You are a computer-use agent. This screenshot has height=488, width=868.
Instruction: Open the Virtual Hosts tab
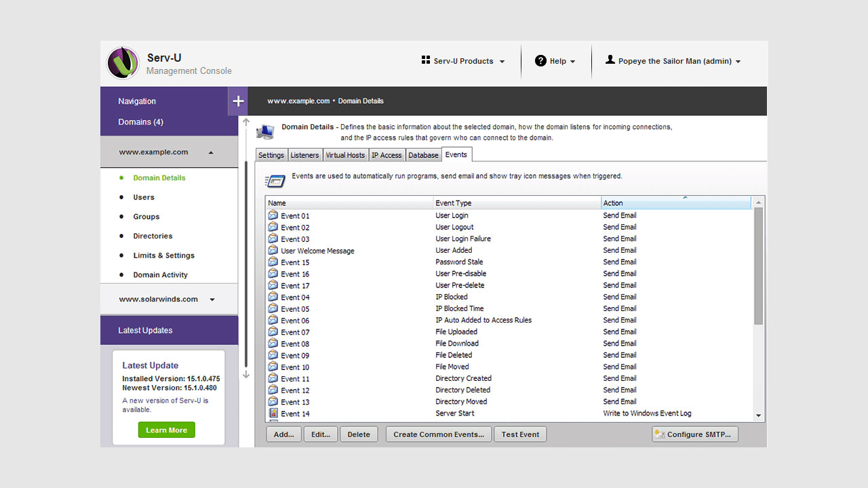coord(345,155)
